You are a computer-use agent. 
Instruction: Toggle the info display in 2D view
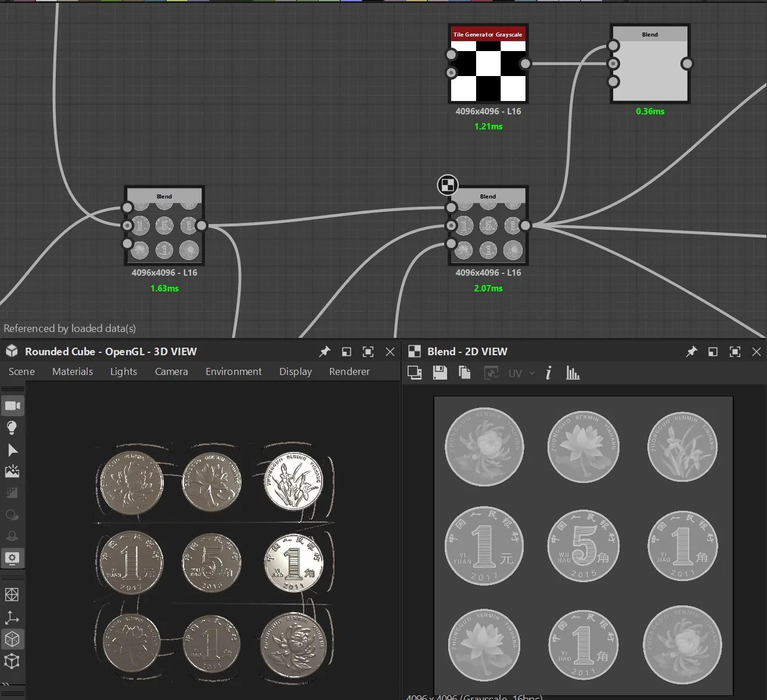[548, 373]
